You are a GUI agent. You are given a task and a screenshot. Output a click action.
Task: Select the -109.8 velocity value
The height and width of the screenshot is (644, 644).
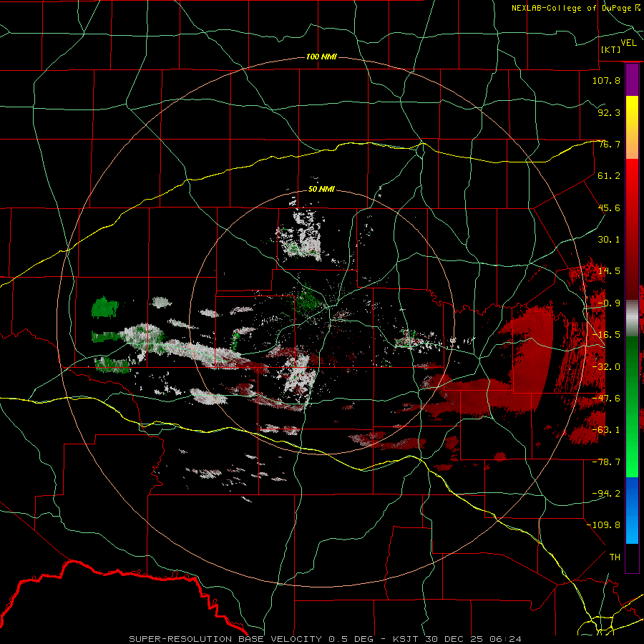tap(603, 525)
